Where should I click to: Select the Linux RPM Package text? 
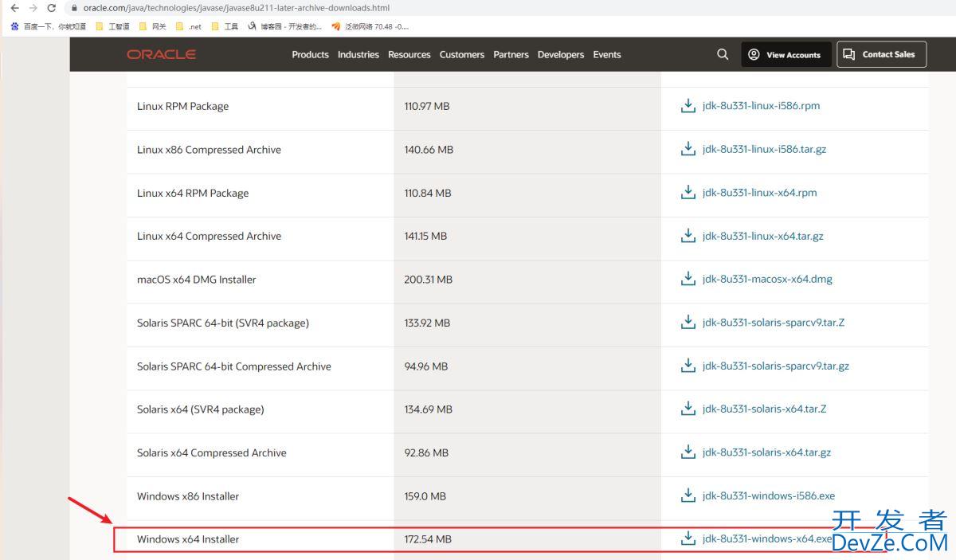182,106
